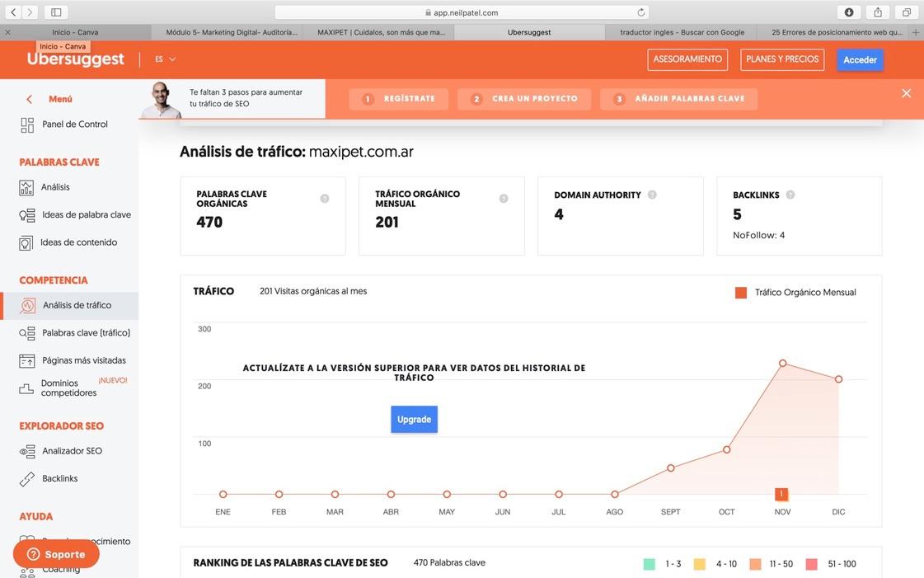Close the orange onboarding steps banner
924x578 pixels.
tap(907, 93)
